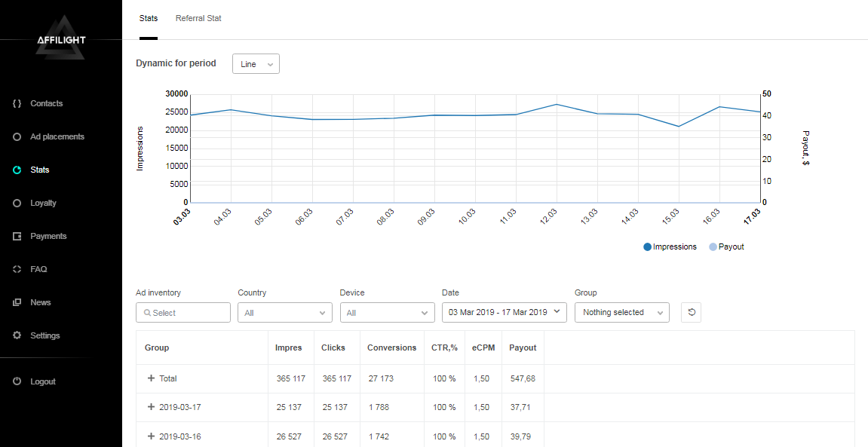The height and width of the screenshot is (447, 868).
Task: Click the Logout power icon
Action: (17, 381)
